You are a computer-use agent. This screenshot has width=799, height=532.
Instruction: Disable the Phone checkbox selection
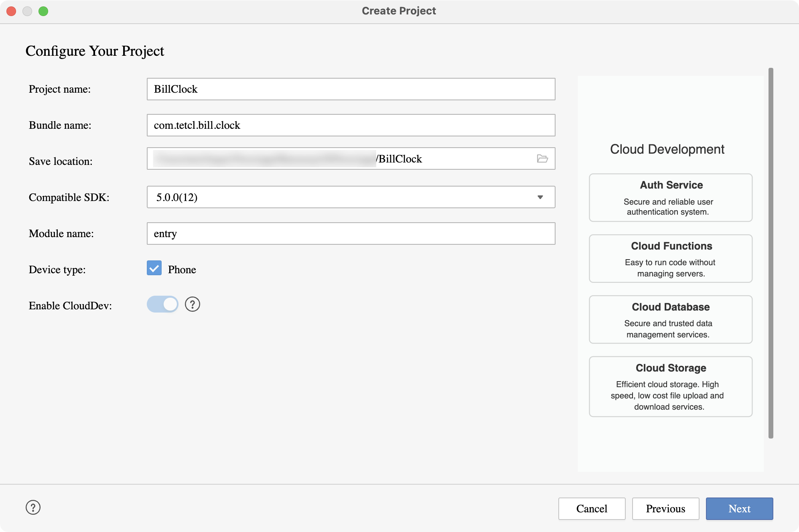point(154,268)
